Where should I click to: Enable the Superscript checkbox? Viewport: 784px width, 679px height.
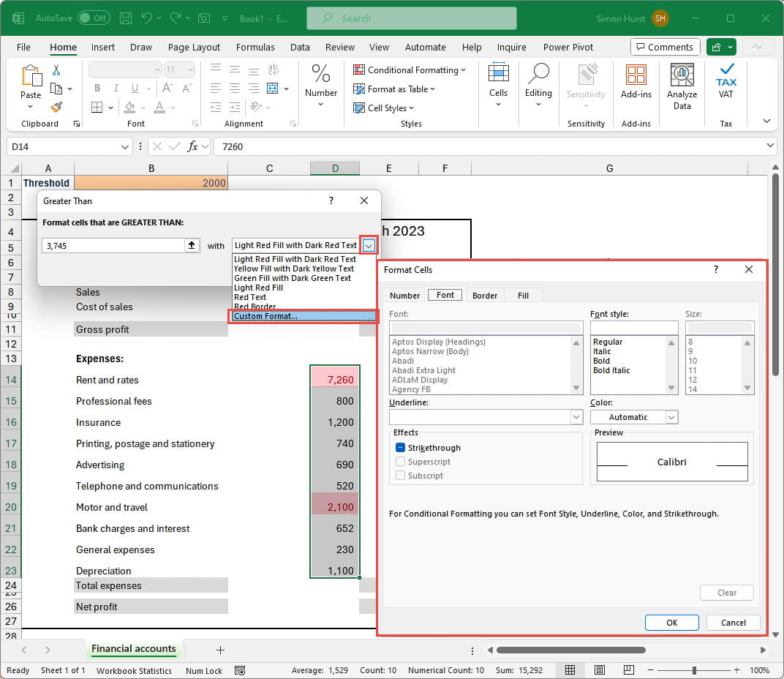click(x=400, y=462)
